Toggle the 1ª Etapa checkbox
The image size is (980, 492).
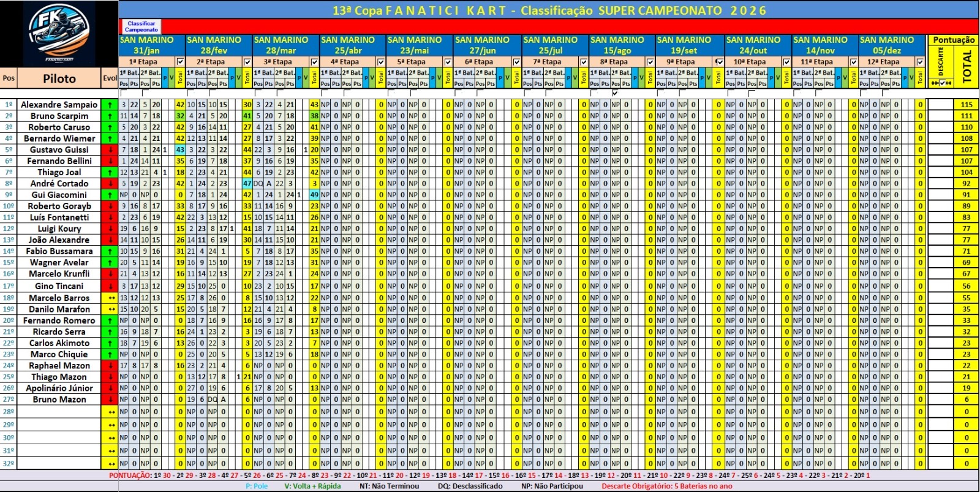coord(180,62)
